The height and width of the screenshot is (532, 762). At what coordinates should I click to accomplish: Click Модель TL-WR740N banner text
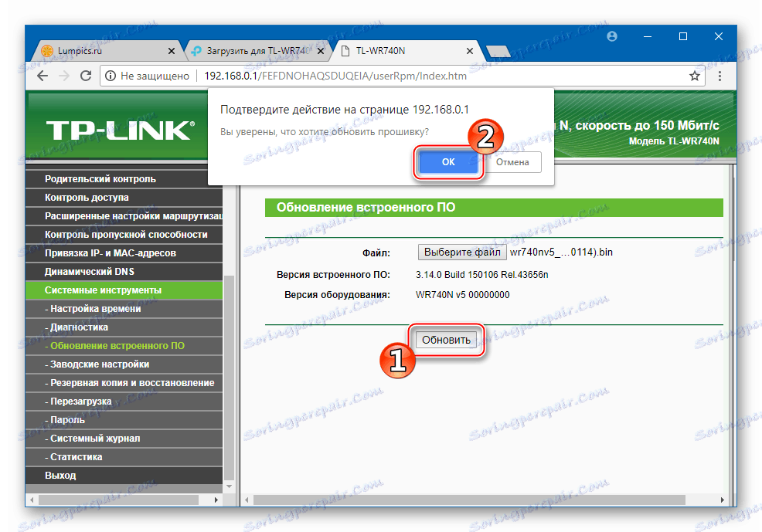pyautogui.click(x=674, y=141)
